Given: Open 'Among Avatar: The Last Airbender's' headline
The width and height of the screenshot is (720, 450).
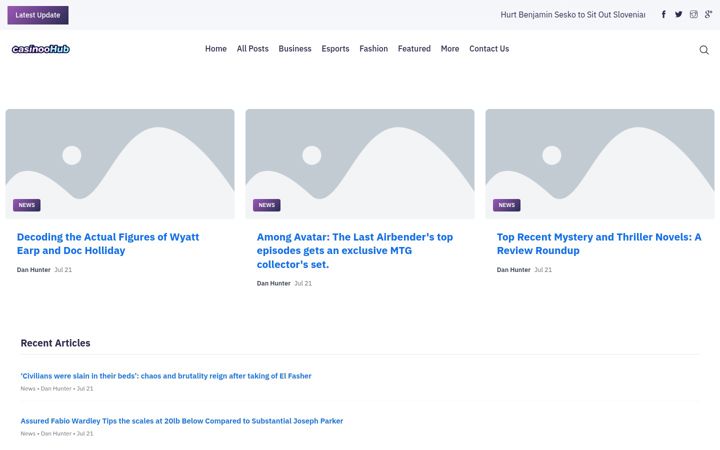Looking at the screenshot, I should (x=355, y=251).
